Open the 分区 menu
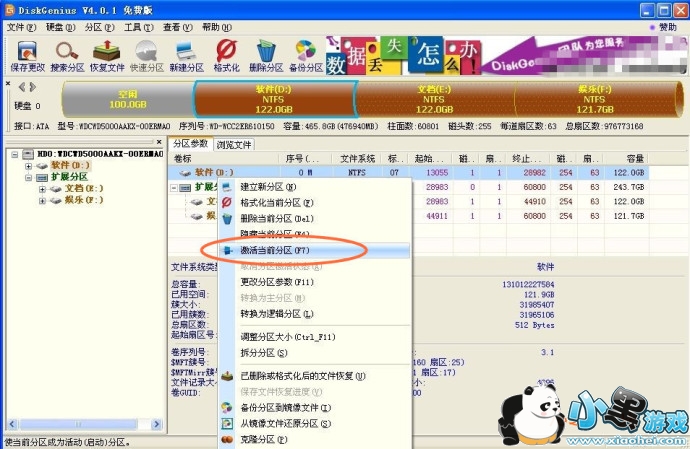This screenshot has height=449, width=690. coord(99,27)
